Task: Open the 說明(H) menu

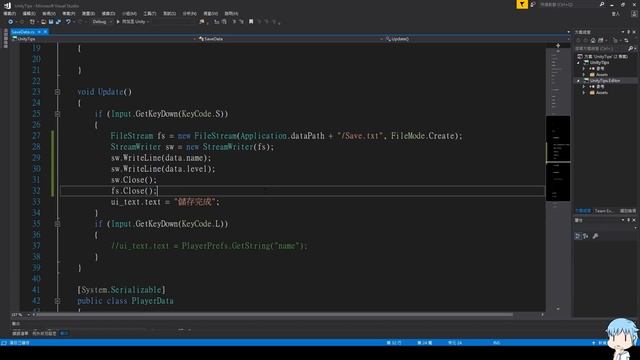Action: pyautogui.click(x=231, y=13)
